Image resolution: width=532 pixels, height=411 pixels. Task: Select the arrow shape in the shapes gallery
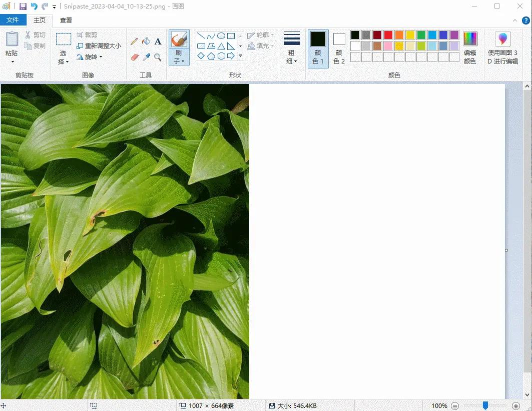[x=231, y=55]
